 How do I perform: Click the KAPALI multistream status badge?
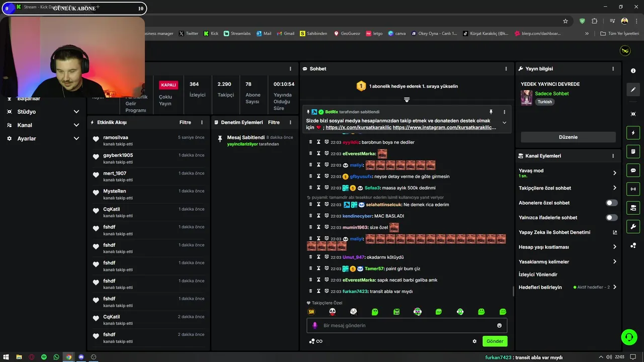pos(169,85)
